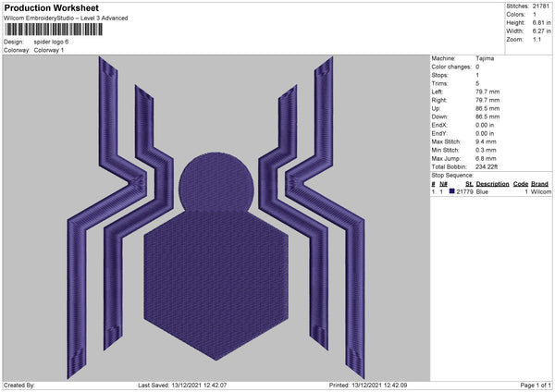The height and width of the screenshot is (392, 555).
Task: Click the Description column header
Action: [x=492, y=183]
